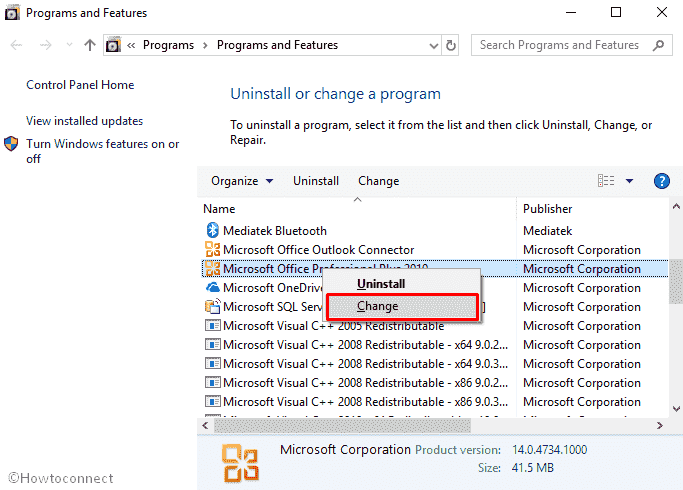Click the address bar Control Panel icon
Screen dimensions: 683x490
[113, 45]
